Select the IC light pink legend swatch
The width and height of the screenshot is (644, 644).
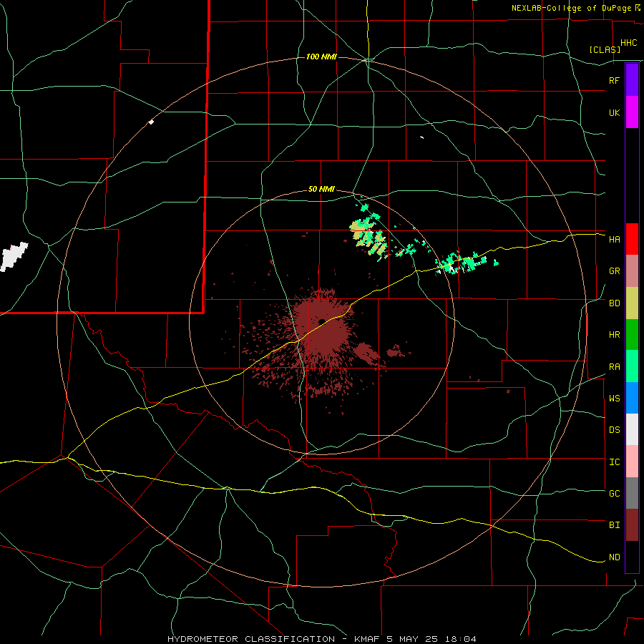(x=632, y=462)
